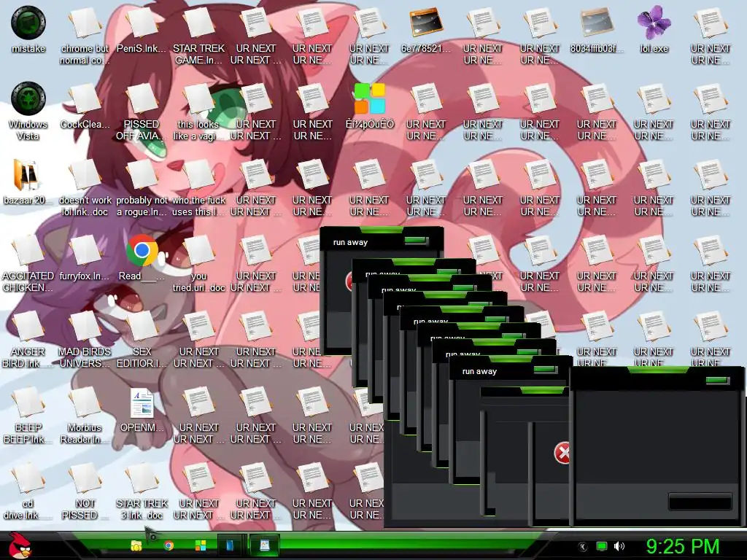Screen dimensions: 747x560
Task: Click the fully visible red error X icon
Action: (562, 452)
